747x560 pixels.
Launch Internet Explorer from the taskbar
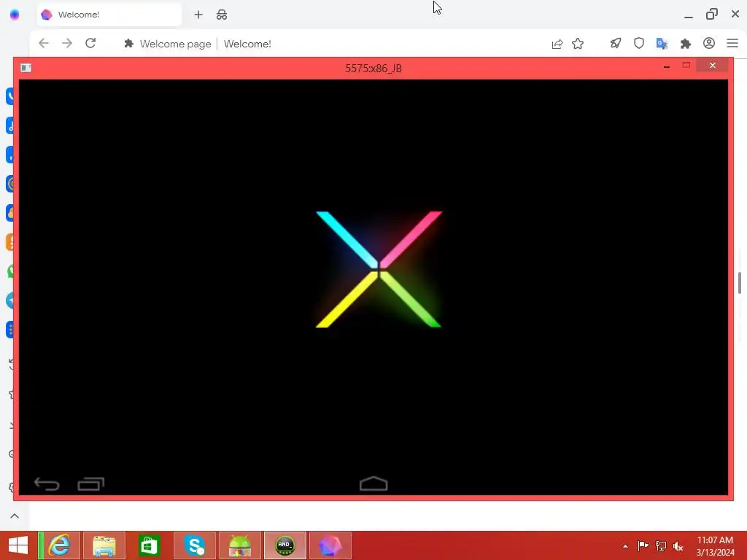tap(59, 545)
